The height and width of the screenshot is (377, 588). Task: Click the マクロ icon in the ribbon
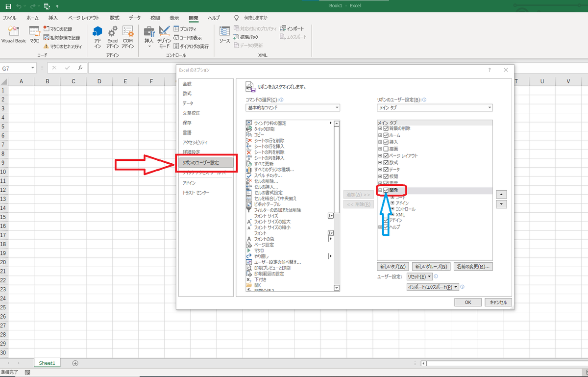[34, 34]
